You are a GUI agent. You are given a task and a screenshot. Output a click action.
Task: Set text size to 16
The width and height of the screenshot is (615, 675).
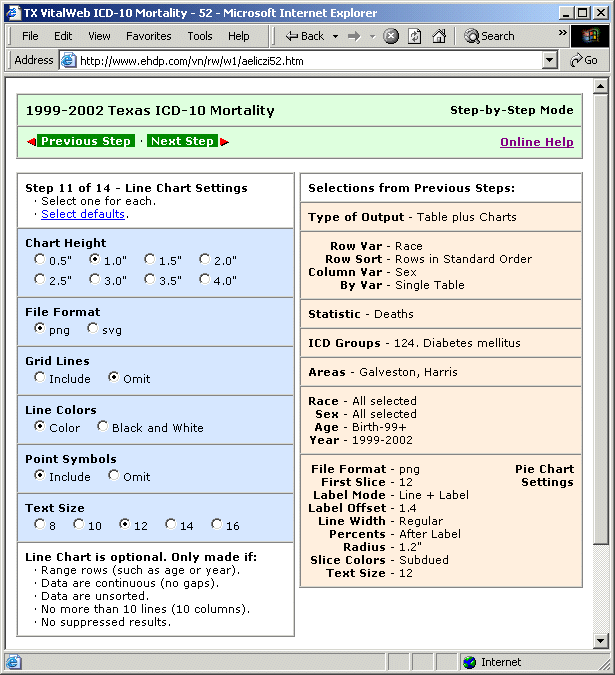coord(216,524)
